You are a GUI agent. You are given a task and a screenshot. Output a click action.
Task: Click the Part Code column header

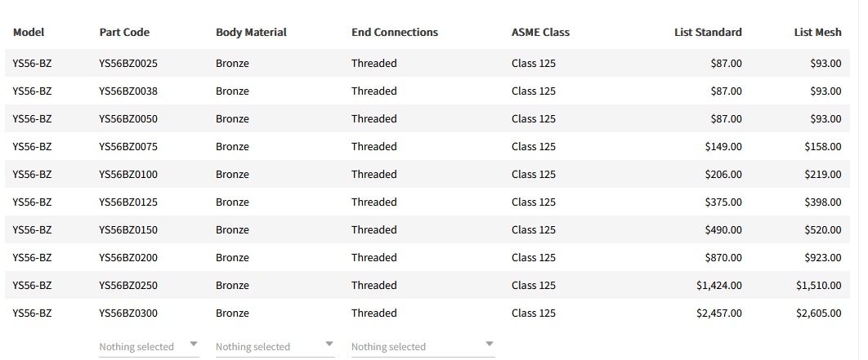click(x=124, y=33)
